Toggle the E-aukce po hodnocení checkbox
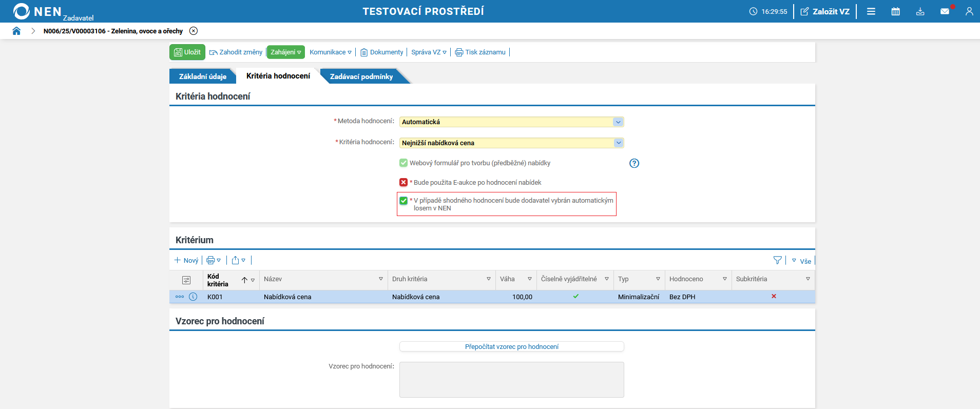980x409 pixels. click(x=403, y=182)
